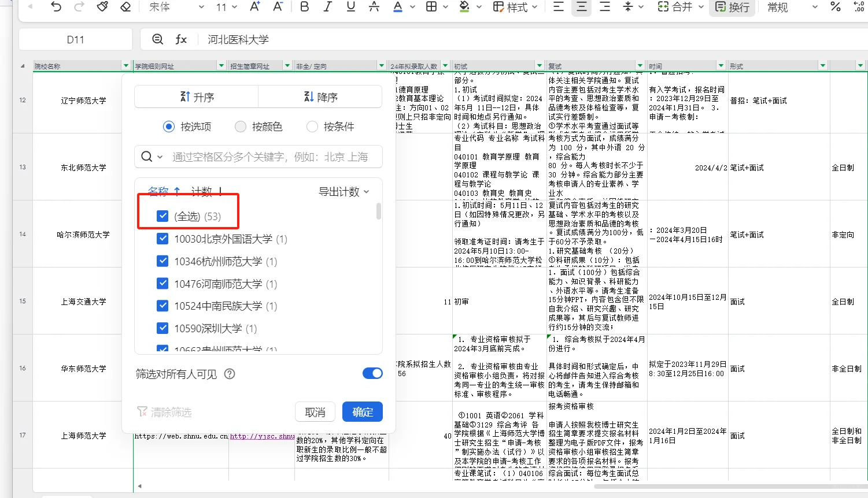This screenshot has height=498, width=868.
Task: Toggle the (全选) select-all checkbox
Action: tap(162, 216)
